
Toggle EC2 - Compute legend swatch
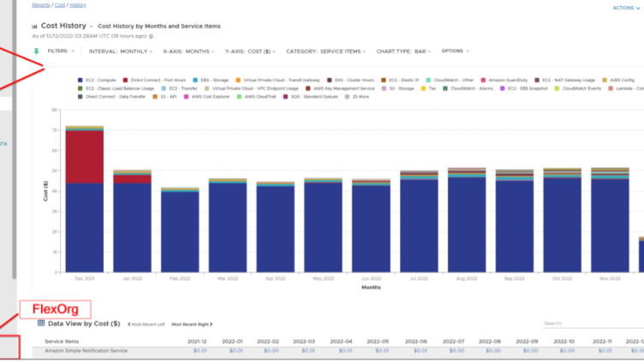[80, 80]
